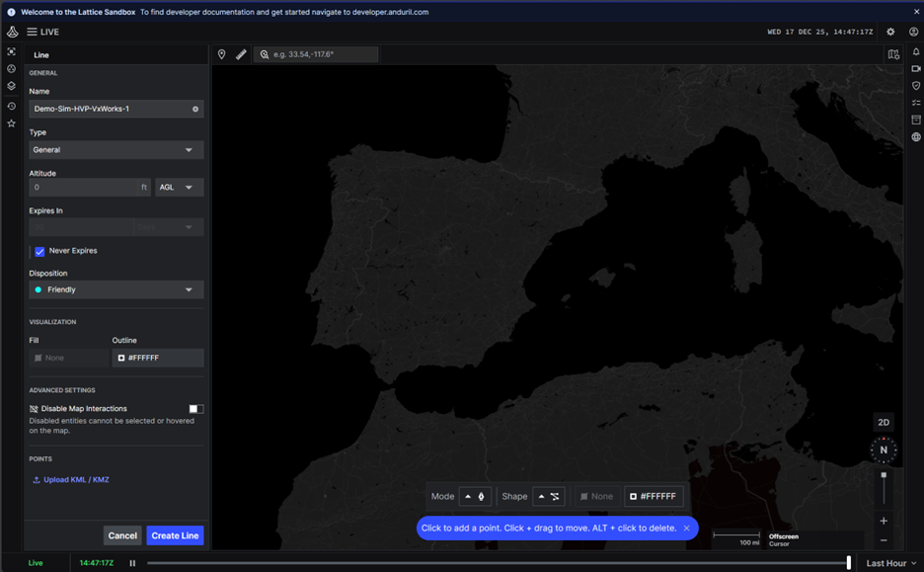
Task: Open the LIVE hamburger menu
Action: click(x=33, y=32)
